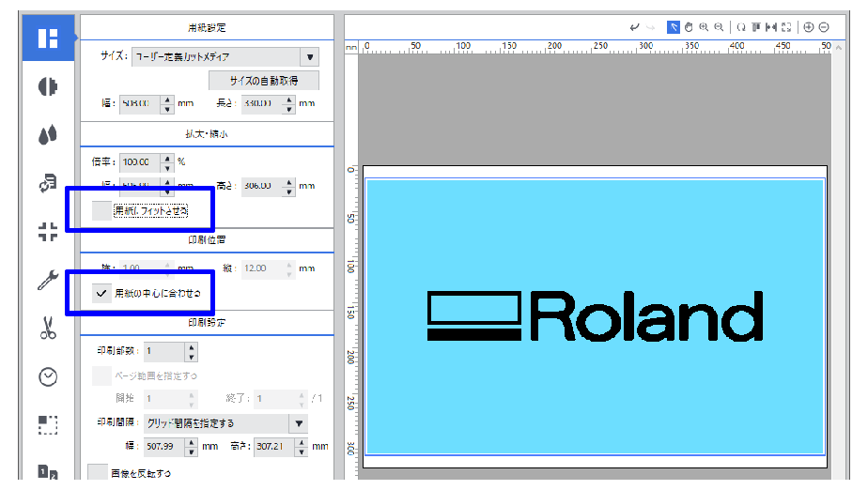868x490 pixels.
Task: Click the grid spacing 高さ 307.21 field
Action: point(274,446)
